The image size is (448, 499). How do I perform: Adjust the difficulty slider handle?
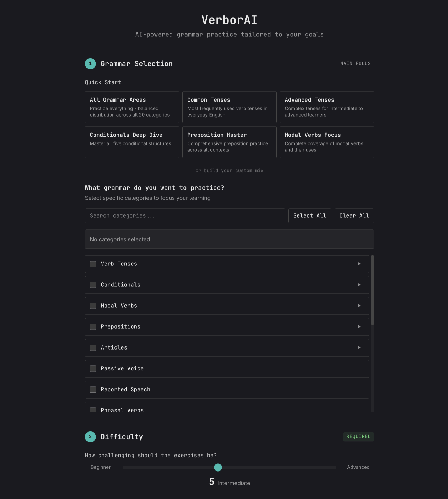click(217, 467)
